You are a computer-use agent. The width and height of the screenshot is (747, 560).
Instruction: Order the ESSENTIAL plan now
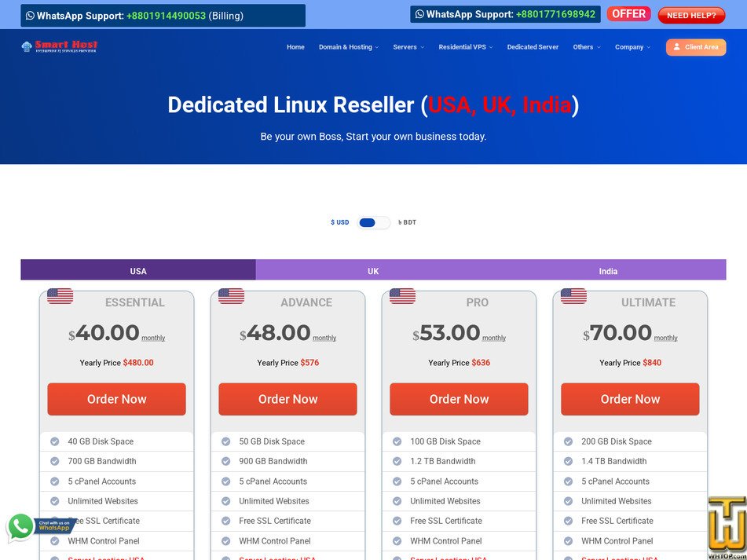click(x=117, y=399)
